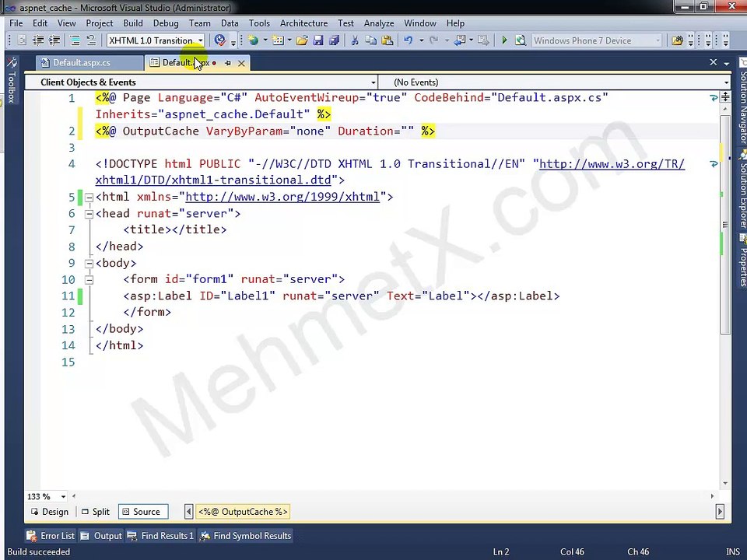This screenshot has width=747, height=560.
Task: Start debugging with the green play icon
Action: click(504, 40)
